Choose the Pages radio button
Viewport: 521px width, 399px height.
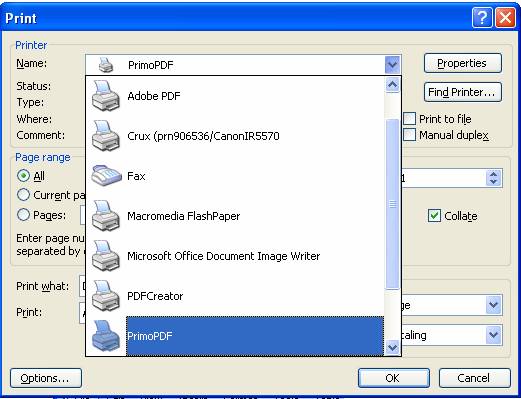(23, 215)
